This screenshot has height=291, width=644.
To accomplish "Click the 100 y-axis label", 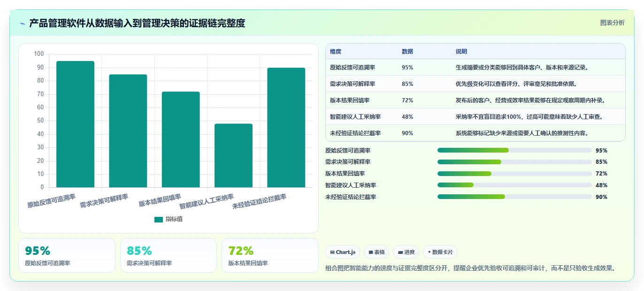I will click(x=39, y=54).
